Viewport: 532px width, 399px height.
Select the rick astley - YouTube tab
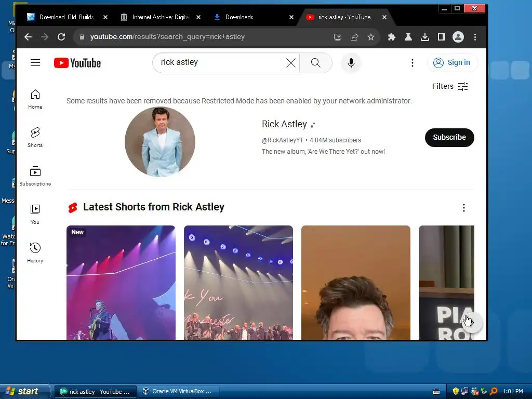click(x=344, y=17)
